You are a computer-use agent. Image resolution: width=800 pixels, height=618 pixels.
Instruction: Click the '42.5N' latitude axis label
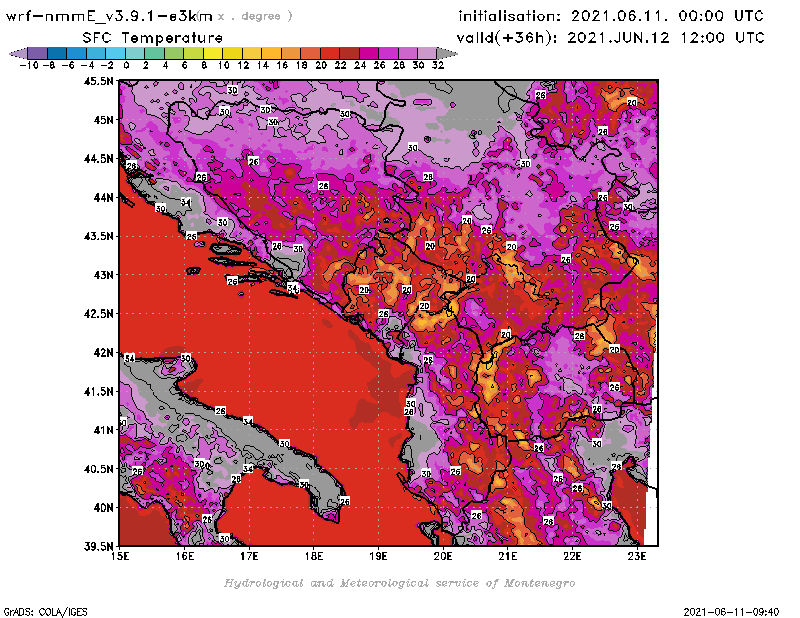98,314
